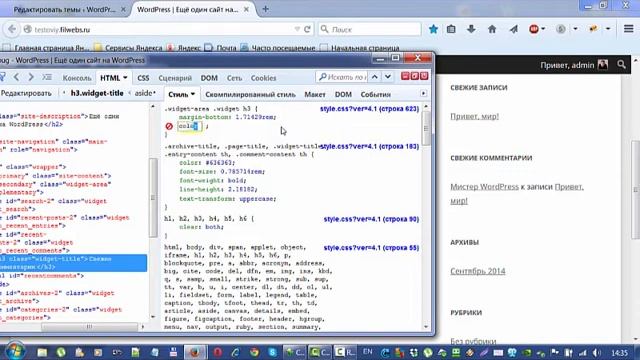The height and width of the screenshot is (360, 640).
Task: Select h3.widget-title in the breadcrumb path
Action: (97, 93)
